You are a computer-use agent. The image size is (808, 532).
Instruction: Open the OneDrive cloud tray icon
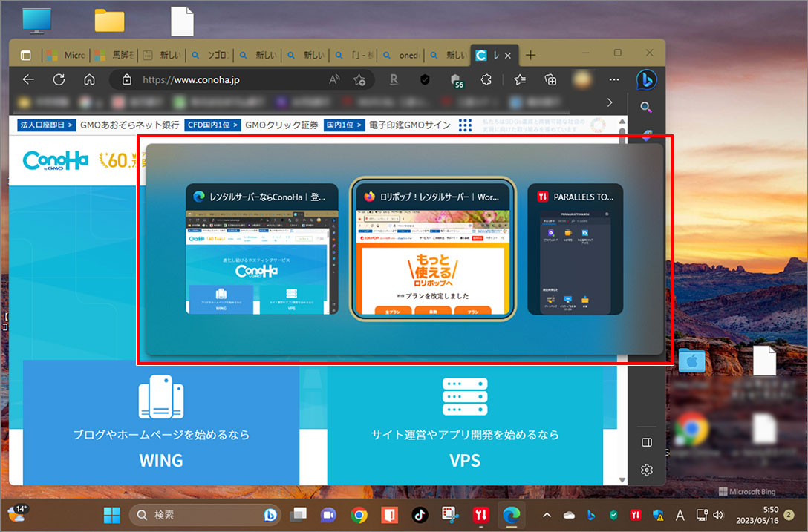[x=569, y=514]
